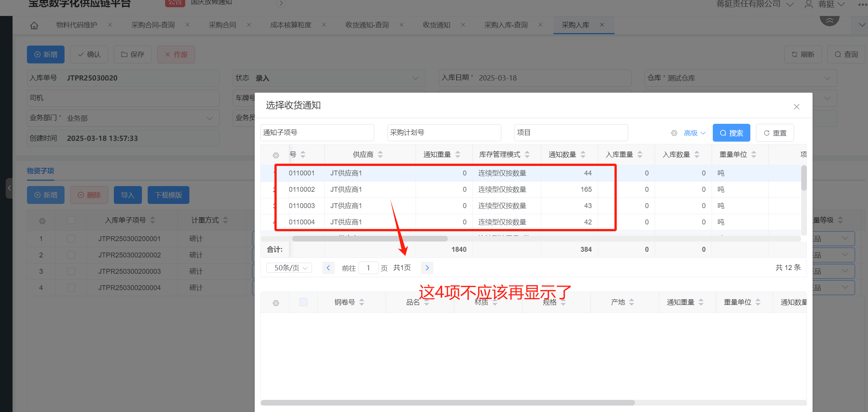Click the 搜索 button
This screenshot has width=868, height=412.
click(x=731, y=133)
